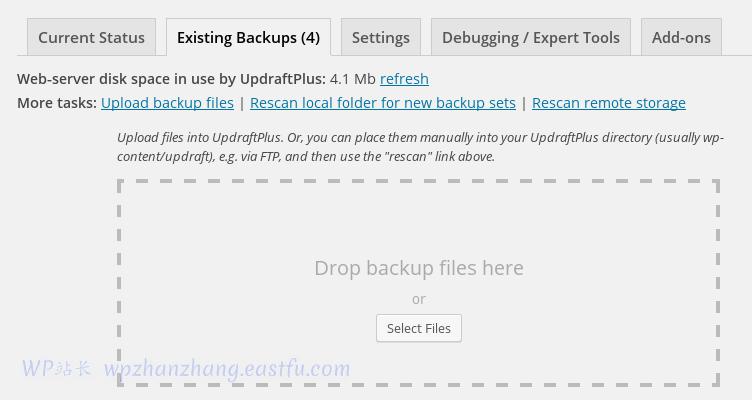Viewport: 752px width, 400px height.
Task: Click the Rescan remote storage link
Action: pos(608,103)
